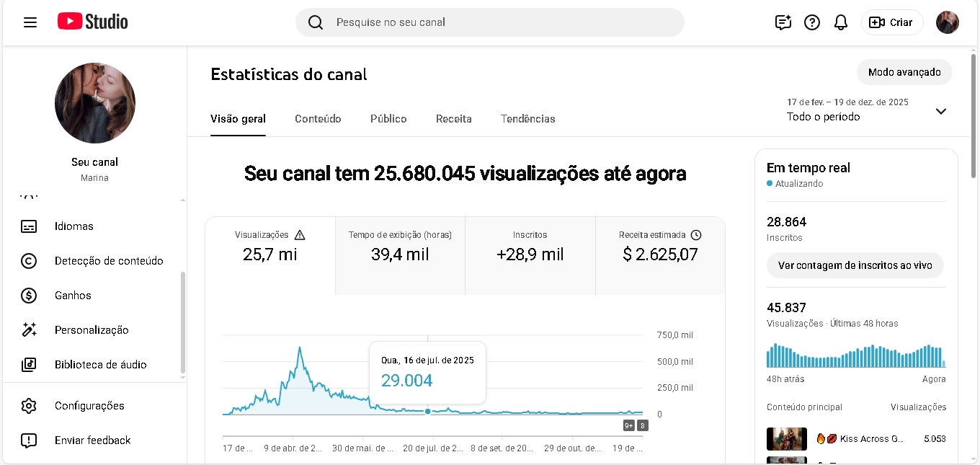The height and width of the screenshot is (465, 980).
Task: Select the Tempo de exibição metric card
Action: pos(400,255)
